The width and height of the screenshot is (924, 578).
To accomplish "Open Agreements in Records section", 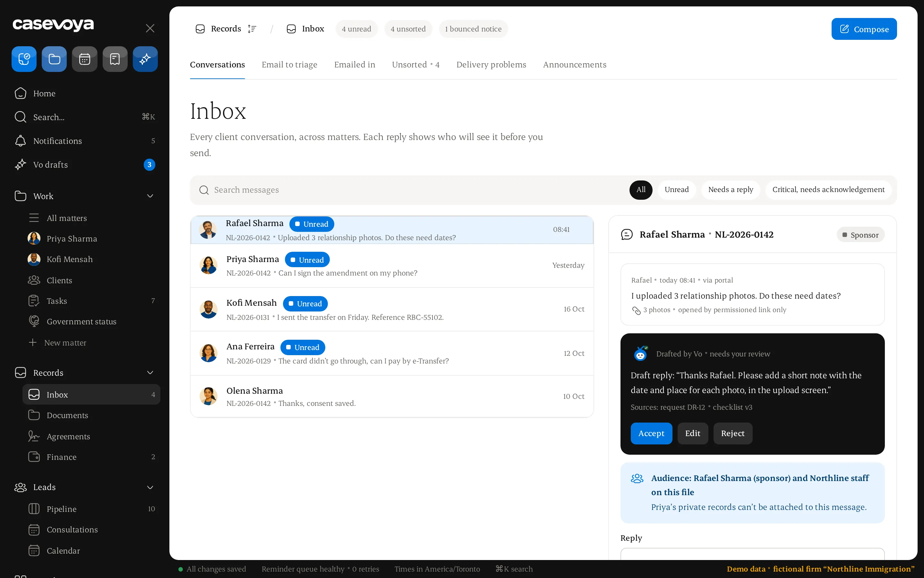I will click(92, 436).
